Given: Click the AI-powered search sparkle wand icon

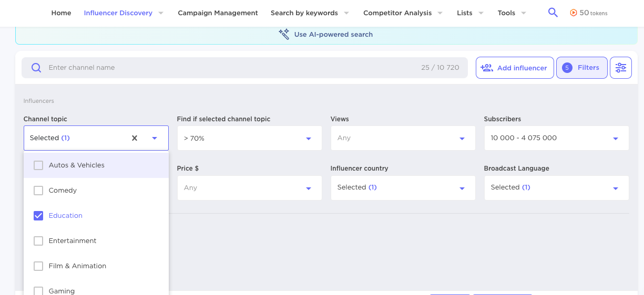Looking at the screenshot, I should tap(284, 35).
